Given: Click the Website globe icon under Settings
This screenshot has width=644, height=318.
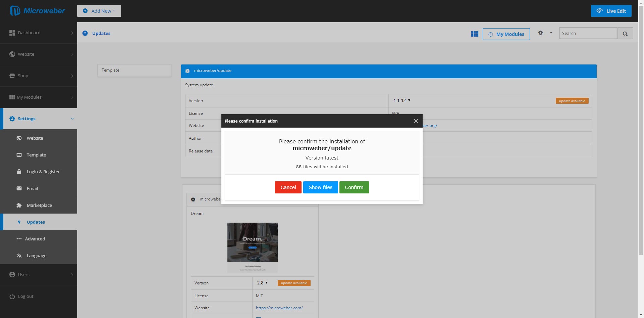Looking at the screenshot, I should click(19, 138).
